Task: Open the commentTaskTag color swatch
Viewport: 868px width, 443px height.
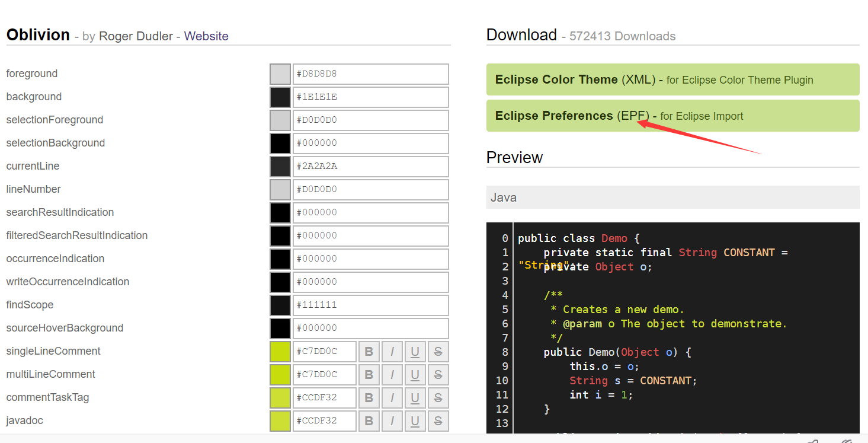Action: 280,398
